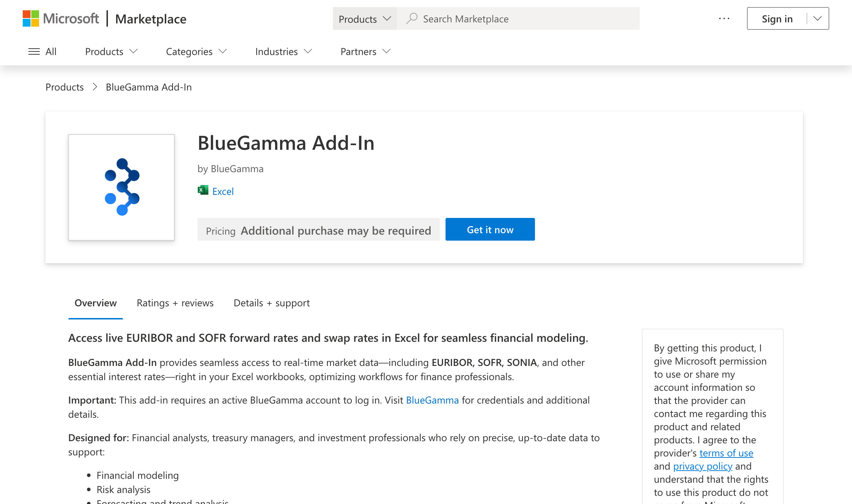852x504 pixels.
Task: Switch to the Ratings + reviews tab
Action: point(175,303)
